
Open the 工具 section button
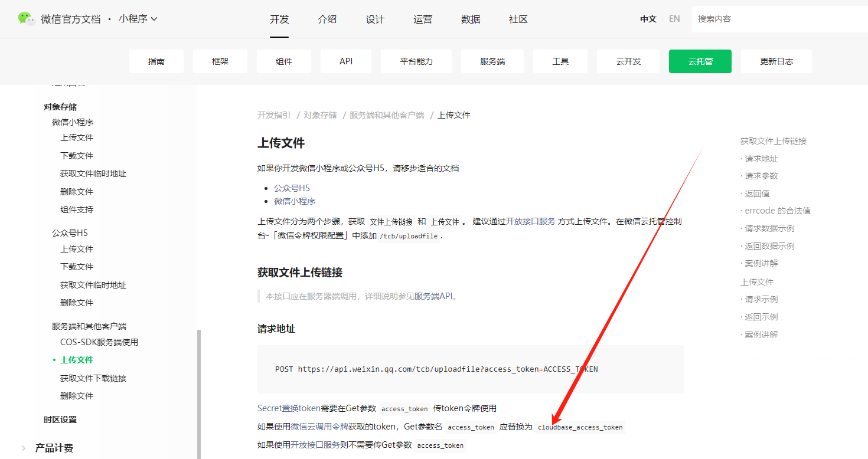tap(560, 61)
